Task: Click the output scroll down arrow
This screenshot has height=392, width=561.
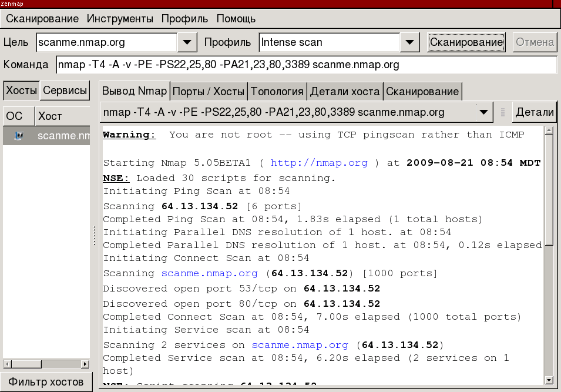Action: (x=549, y=380)
